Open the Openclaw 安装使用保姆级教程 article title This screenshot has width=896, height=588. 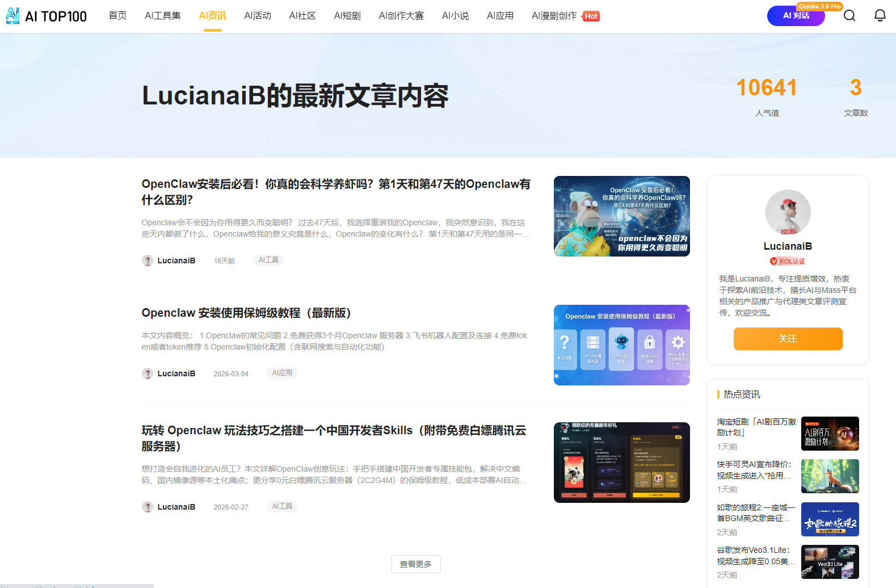[246, 313]
